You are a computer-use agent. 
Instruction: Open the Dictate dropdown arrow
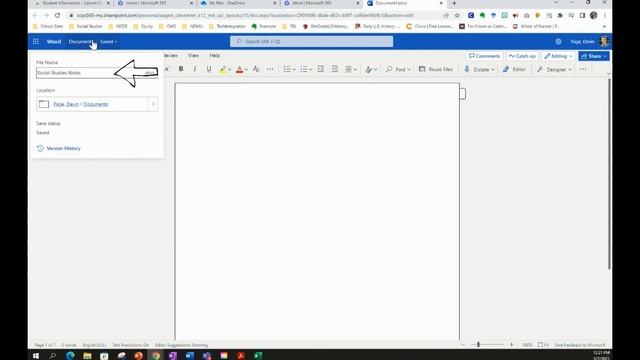pyautogui.click(x=493, y=70)
